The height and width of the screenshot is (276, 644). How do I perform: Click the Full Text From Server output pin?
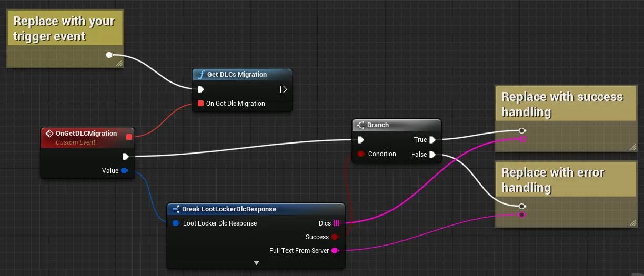[335, 251]
